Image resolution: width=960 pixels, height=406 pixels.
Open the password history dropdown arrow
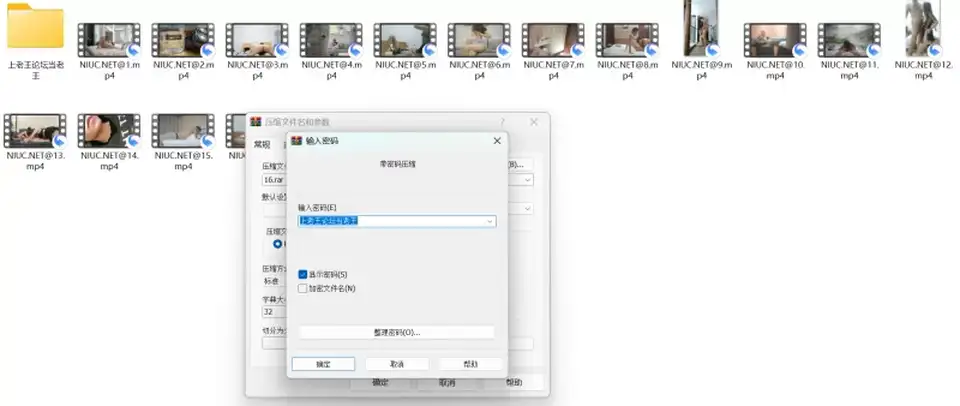(490, 222)
